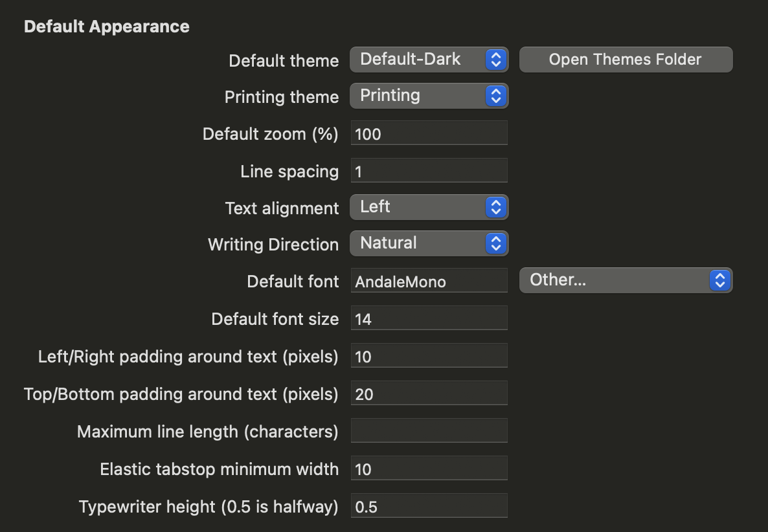This screenshot has width=768, height=532.
Task: Click the empty Maximum line length field
Action: click(x=429, y=431)
